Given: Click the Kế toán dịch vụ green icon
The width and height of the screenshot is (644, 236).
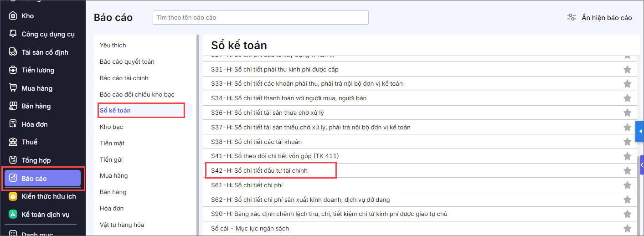Looking at the screenshot, I should tap(13, 215).
